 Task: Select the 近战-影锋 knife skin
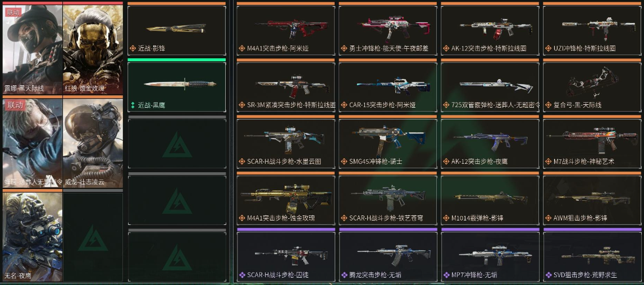click(x=177, y=30)
